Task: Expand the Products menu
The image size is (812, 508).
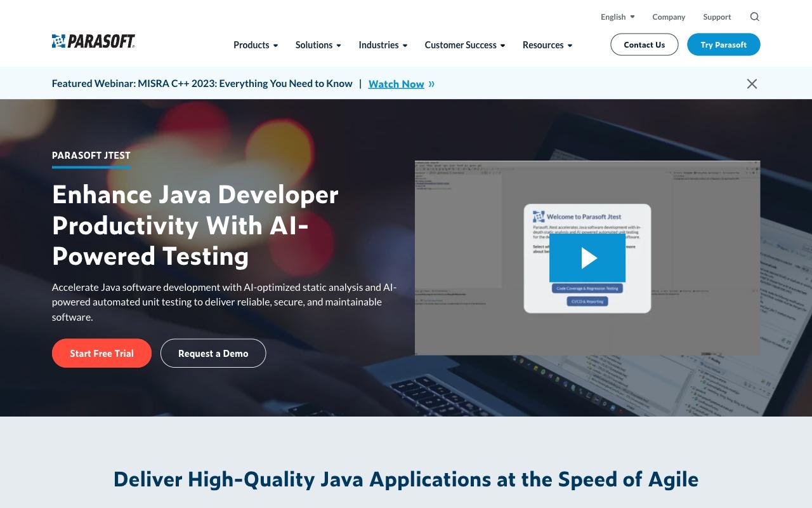Action: coord(256,45)
